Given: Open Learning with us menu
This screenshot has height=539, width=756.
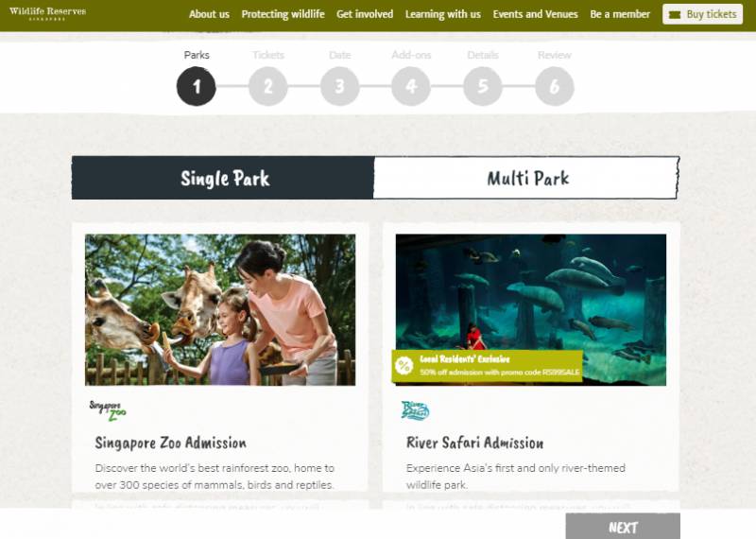Looking at the screenshot, I should click(x=443, y=14).
